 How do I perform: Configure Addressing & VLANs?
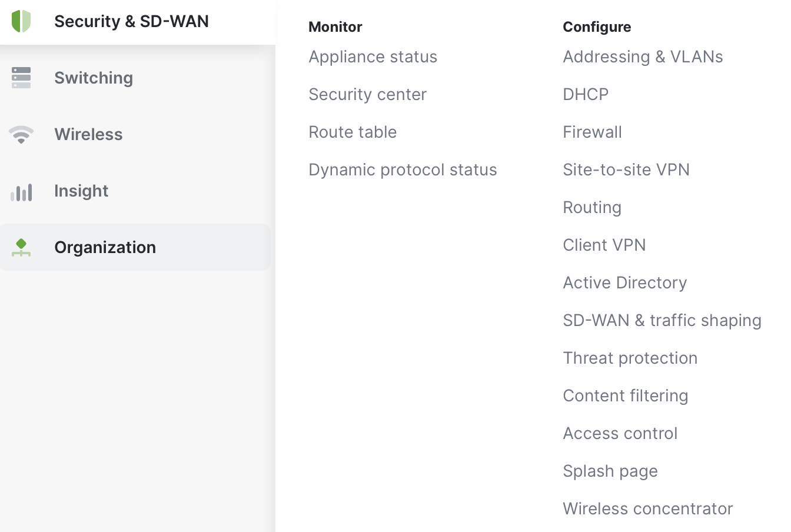643,56
